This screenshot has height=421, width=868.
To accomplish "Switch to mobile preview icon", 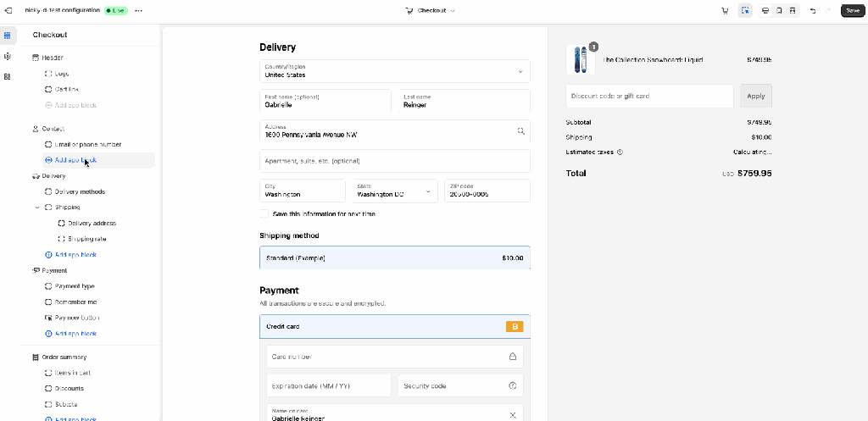I will pos(779,11).
